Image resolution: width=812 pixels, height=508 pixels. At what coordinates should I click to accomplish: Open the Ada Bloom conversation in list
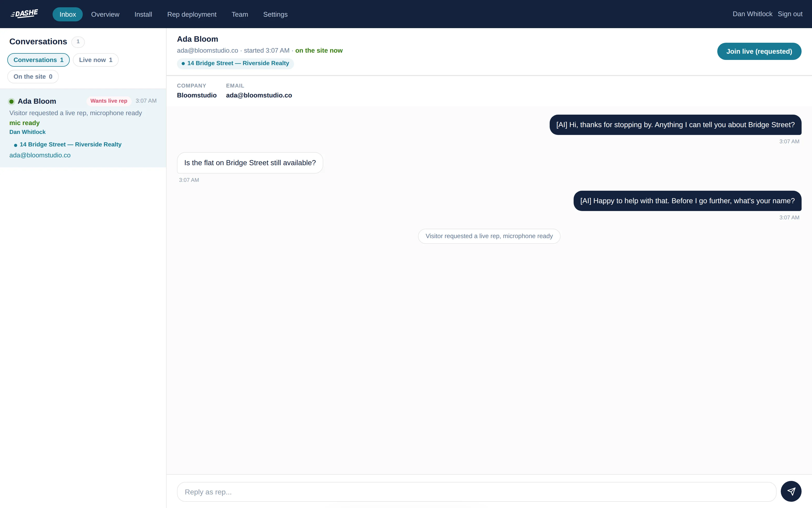[83, 128]
